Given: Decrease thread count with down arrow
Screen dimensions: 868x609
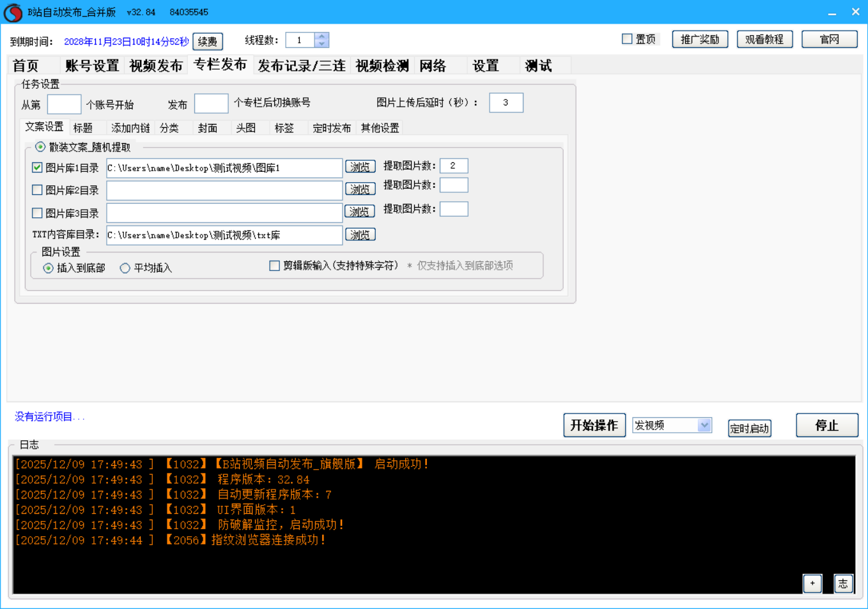Looking at the screenshot, I should click(322, 44).
